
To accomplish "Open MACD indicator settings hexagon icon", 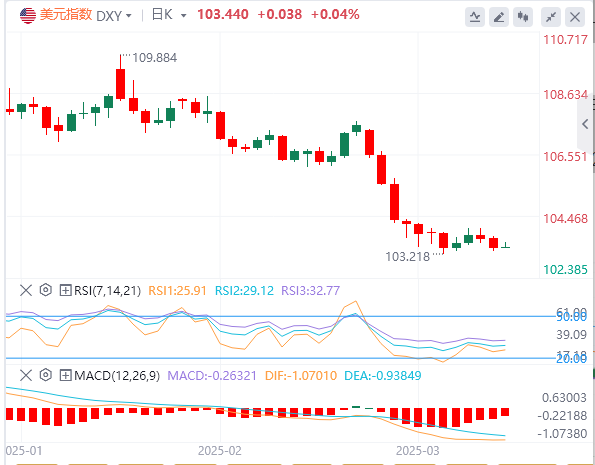I will [46, 375].
